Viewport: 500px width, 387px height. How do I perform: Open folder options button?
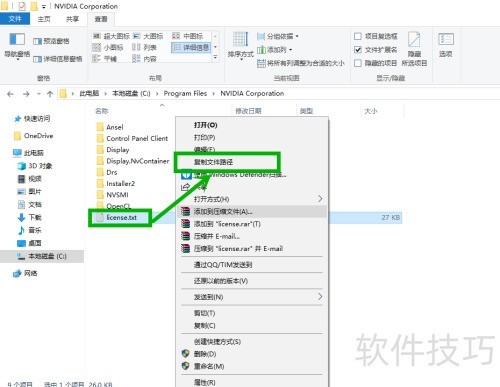click(x=446, y=45)
